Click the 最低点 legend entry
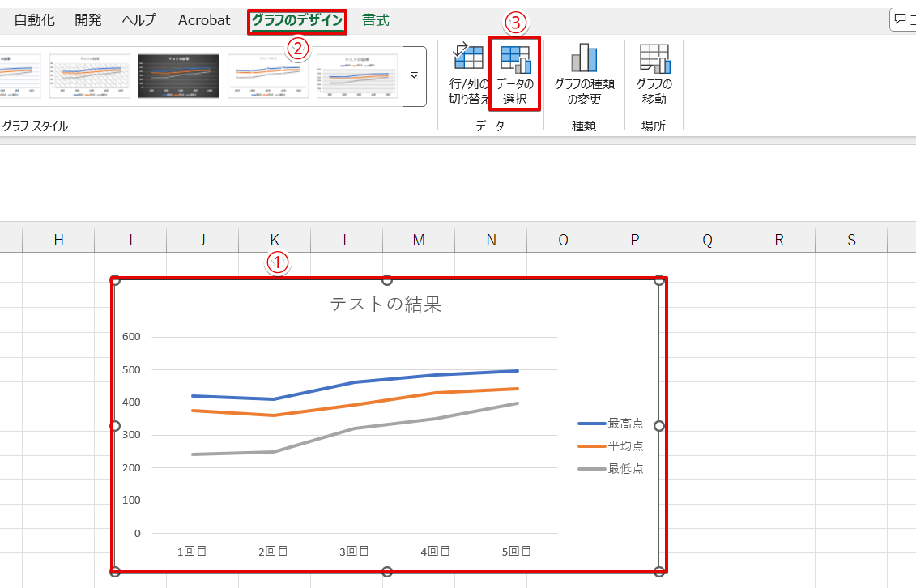 point(624,468)
